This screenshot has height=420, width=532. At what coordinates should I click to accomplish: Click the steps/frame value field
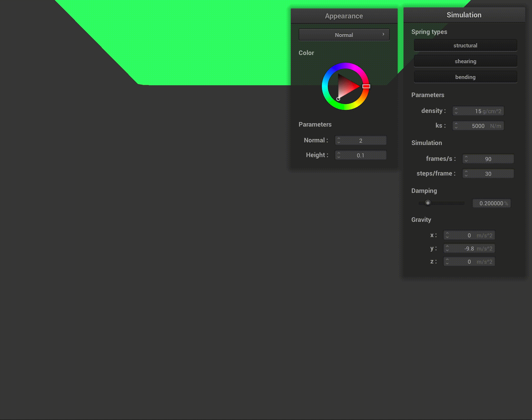click(488, 174)
